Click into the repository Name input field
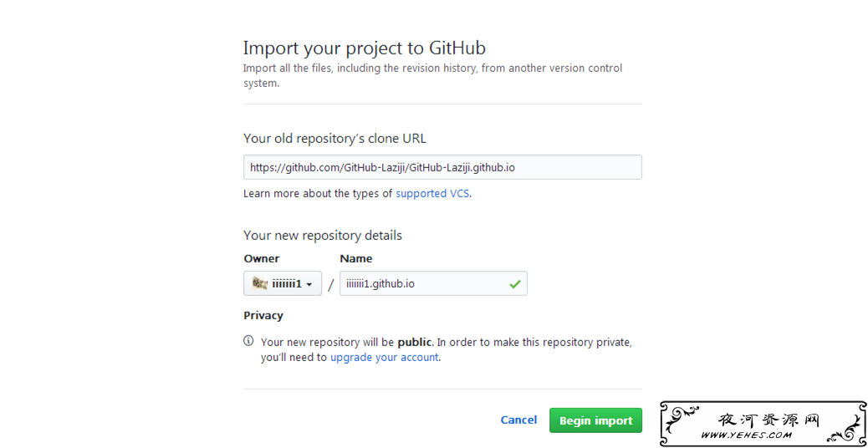 [433, 283]
